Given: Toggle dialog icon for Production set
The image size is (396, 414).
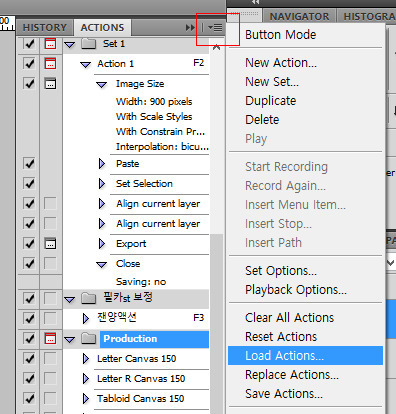Looking at the screenshot, I should pos(50,338).
